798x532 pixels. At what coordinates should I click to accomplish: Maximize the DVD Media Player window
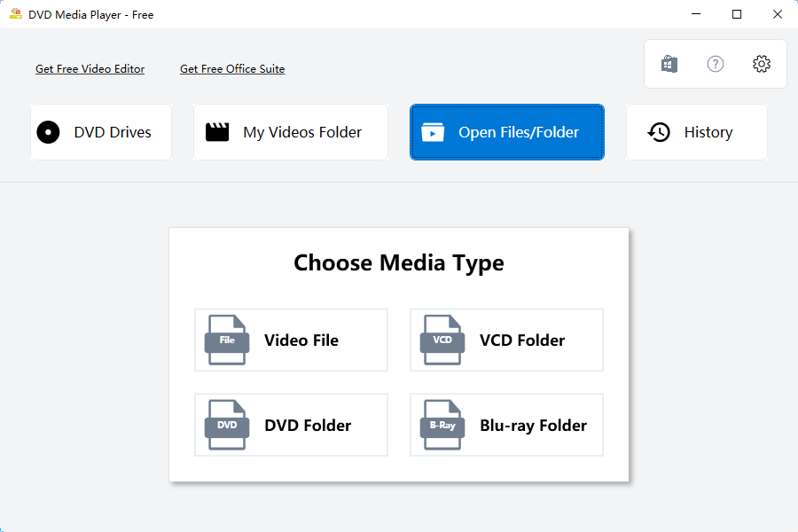[x=737, y=14]
